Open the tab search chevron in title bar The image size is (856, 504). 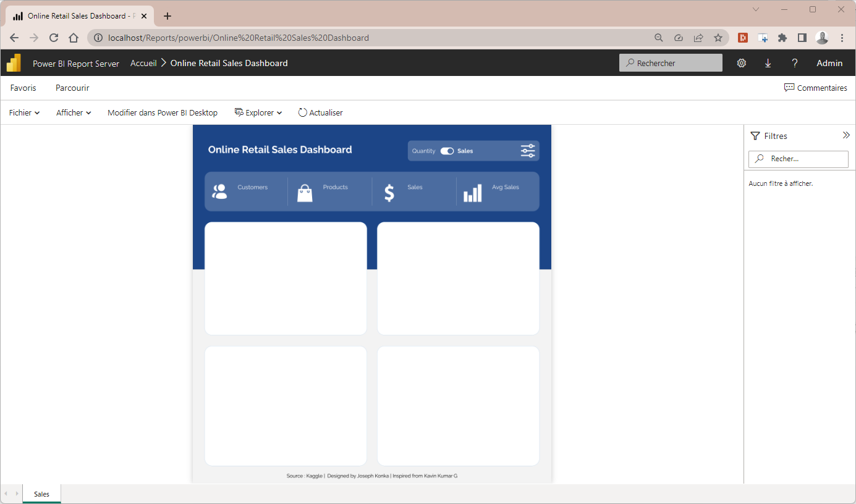[x=756, y=9]
